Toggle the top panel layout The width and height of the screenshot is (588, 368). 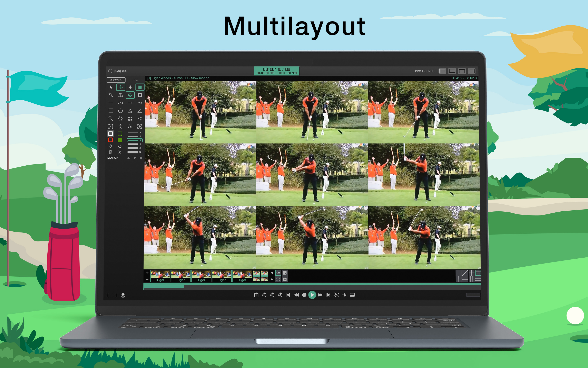point(462,71)
